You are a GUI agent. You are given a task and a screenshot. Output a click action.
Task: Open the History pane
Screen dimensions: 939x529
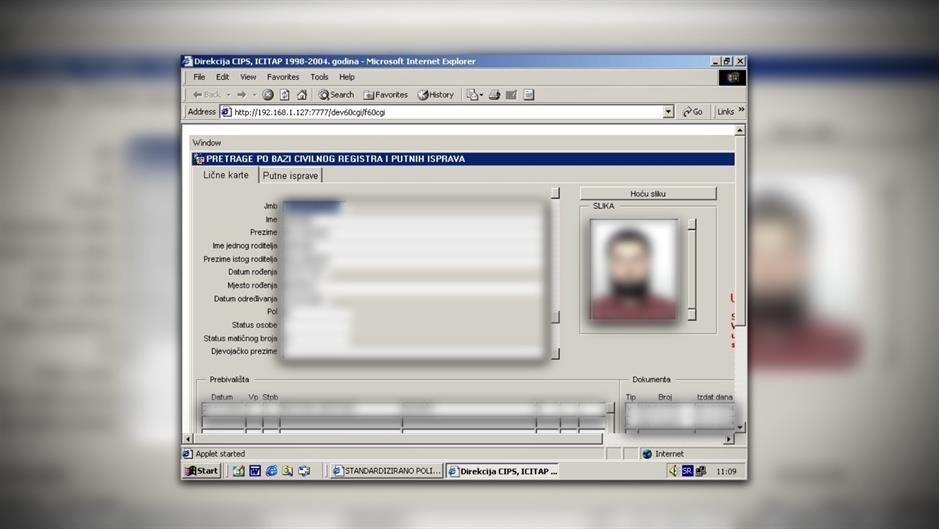click(435, 95)
